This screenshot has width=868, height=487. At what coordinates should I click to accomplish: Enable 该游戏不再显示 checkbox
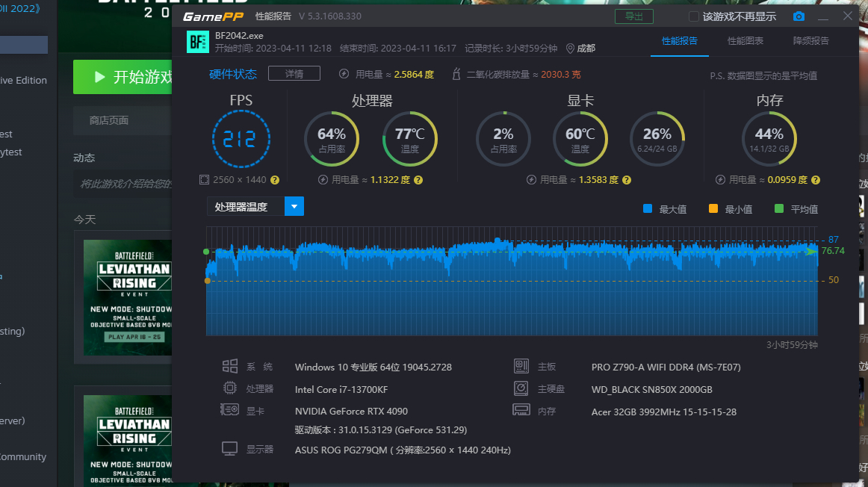click(693, 16)
